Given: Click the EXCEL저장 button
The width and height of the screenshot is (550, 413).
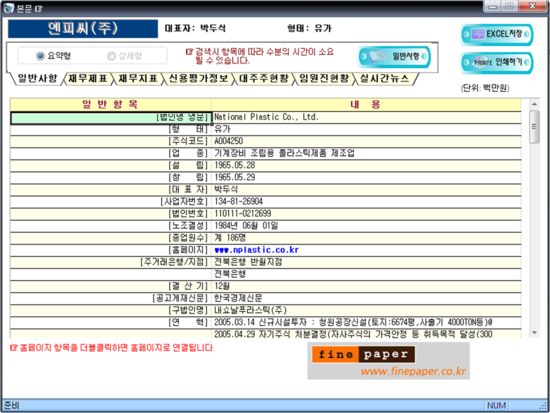Looking at the screenshot, I should (497, 34).
